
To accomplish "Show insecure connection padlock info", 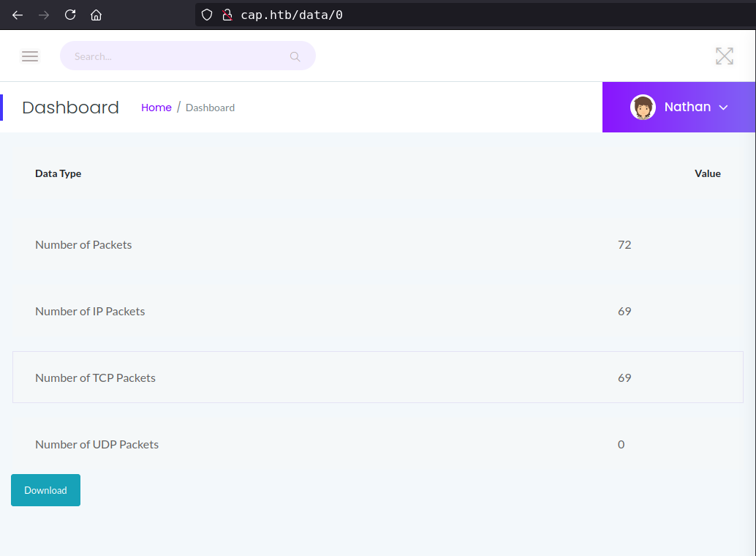I will pos(227,15).
